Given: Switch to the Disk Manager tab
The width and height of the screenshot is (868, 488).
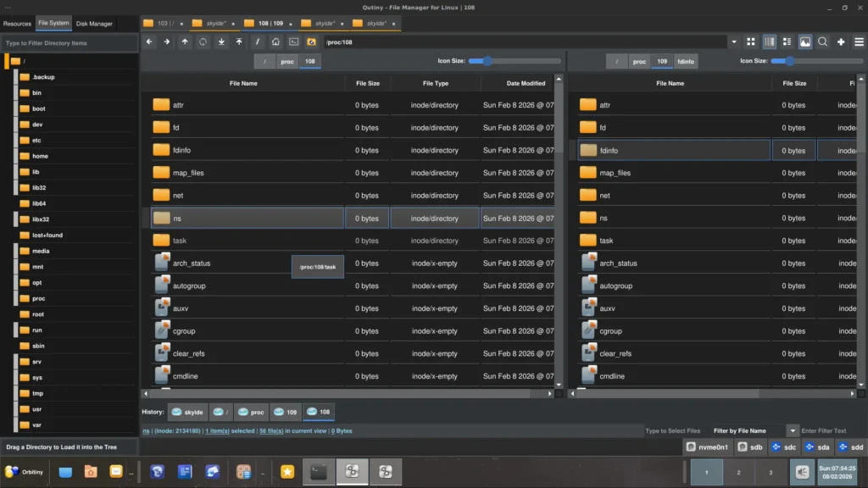Looking at the screenshot, I should [x=94, y=24].
